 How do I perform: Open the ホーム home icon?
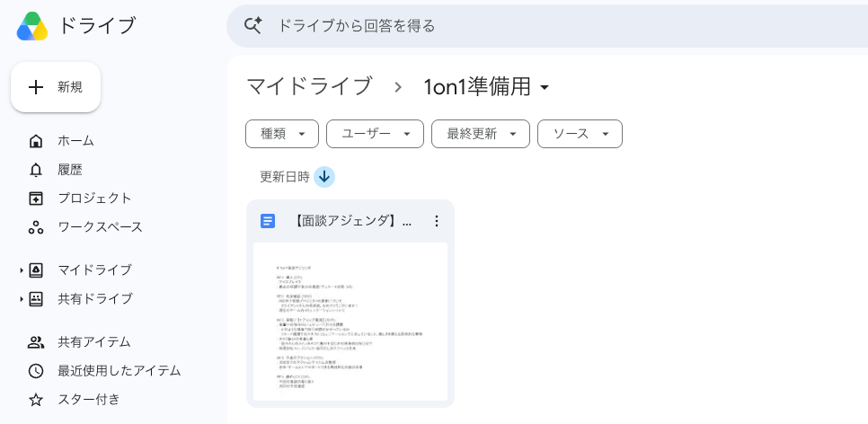tap(36, 141)
